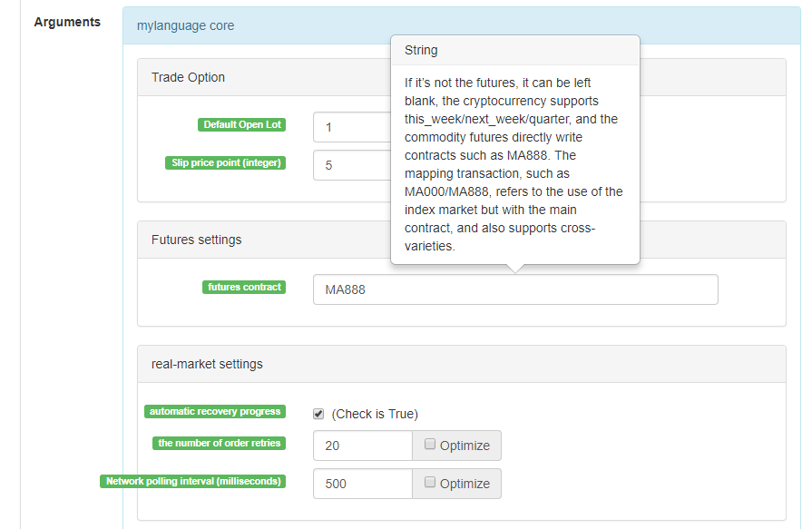812x529 pixels.
Task: Click the polling interval field showing 500
Action: point(362,484)
